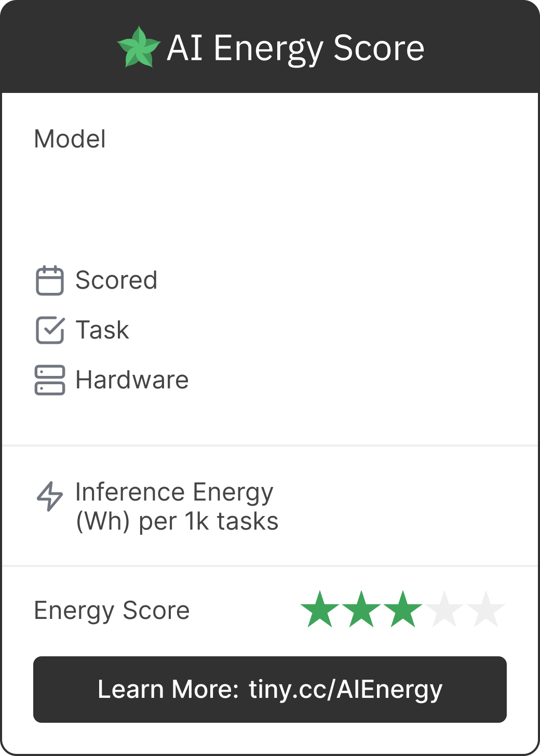The image size is (540, 756).
Task: Click the third green rating star
Action: pos(403,610)
